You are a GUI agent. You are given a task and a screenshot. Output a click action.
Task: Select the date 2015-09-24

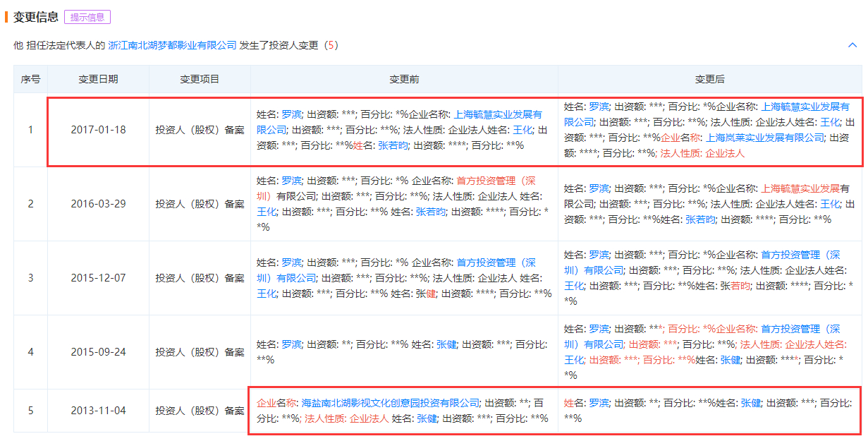(98, 352)
